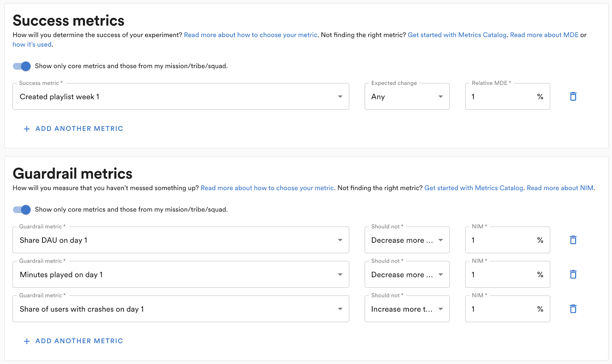Open the Read more about MDE link
Image resolution: width=612 pixels, height=364 pixels.
544,35
